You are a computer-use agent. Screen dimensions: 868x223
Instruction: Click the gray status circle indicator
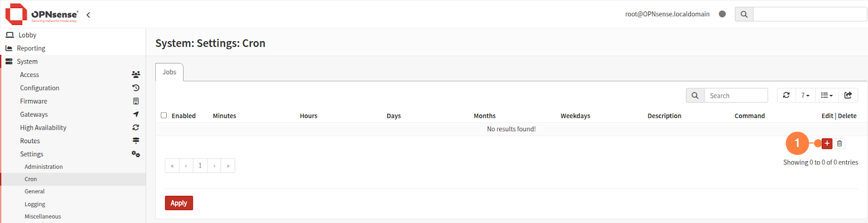click(x=722, y=14)
